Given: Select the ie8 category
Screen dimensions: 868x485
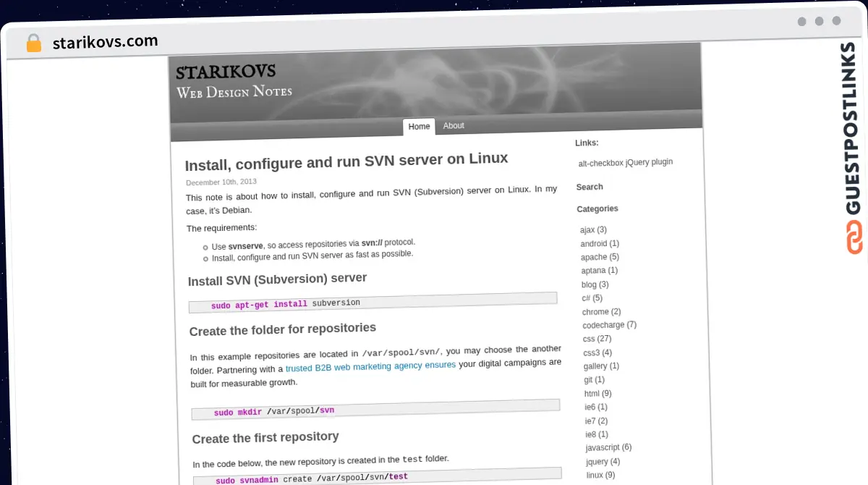Looking at the screenshot, I should 597,434.
